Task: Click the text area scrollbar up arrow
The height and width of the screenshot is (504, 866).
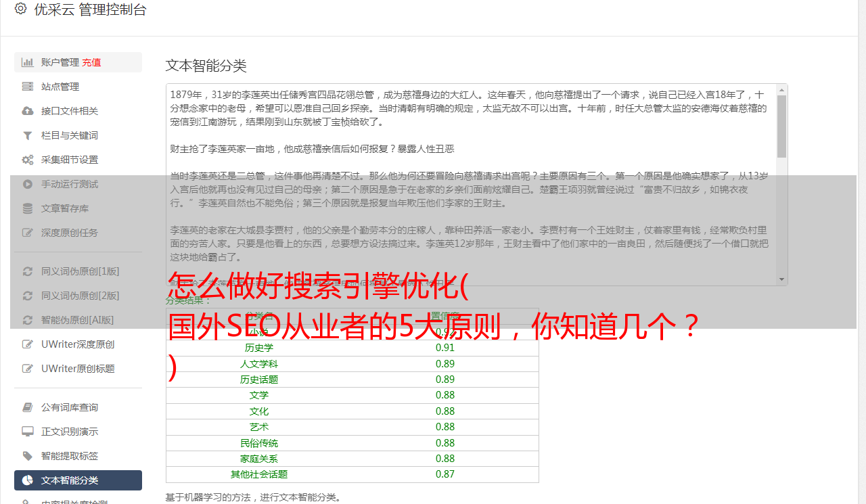Action: tap(781, 90)
